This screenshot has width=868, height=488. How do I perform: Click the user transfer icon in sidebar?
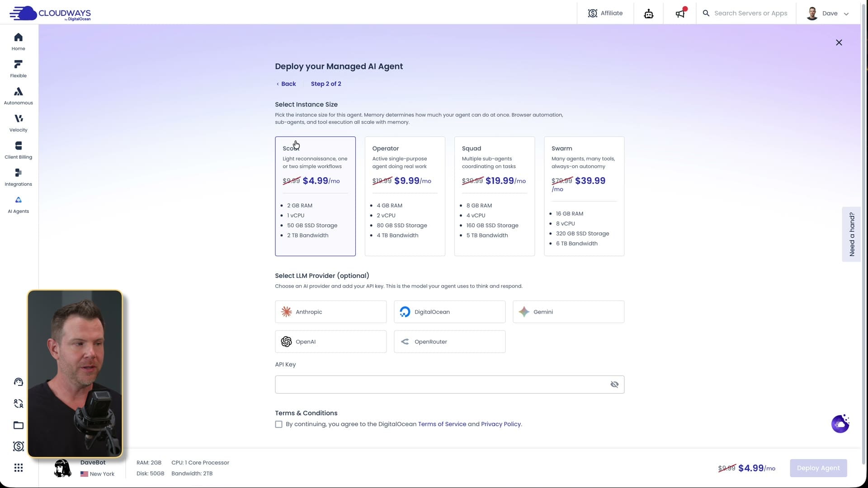point(18,404)
